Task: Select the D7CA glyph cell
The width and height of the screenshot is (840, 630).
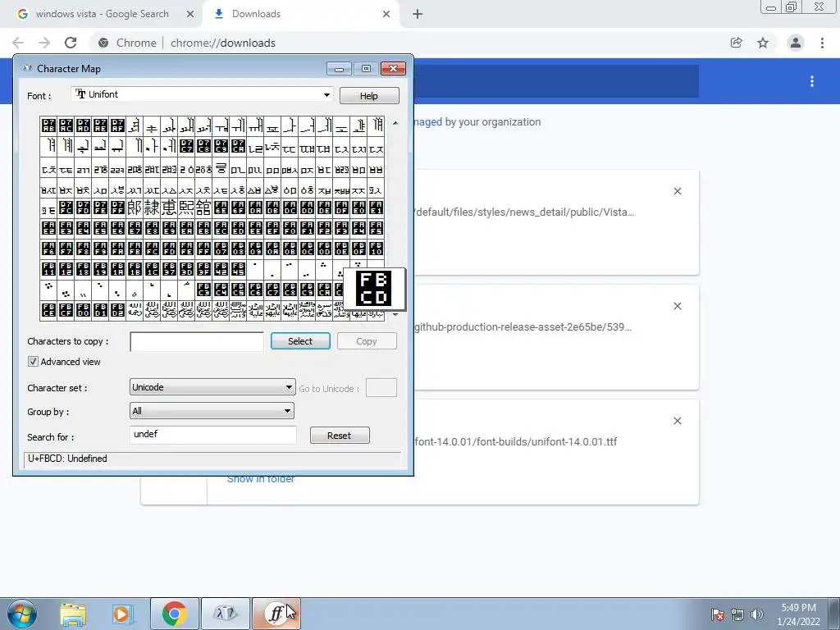Action: [239, 146]
